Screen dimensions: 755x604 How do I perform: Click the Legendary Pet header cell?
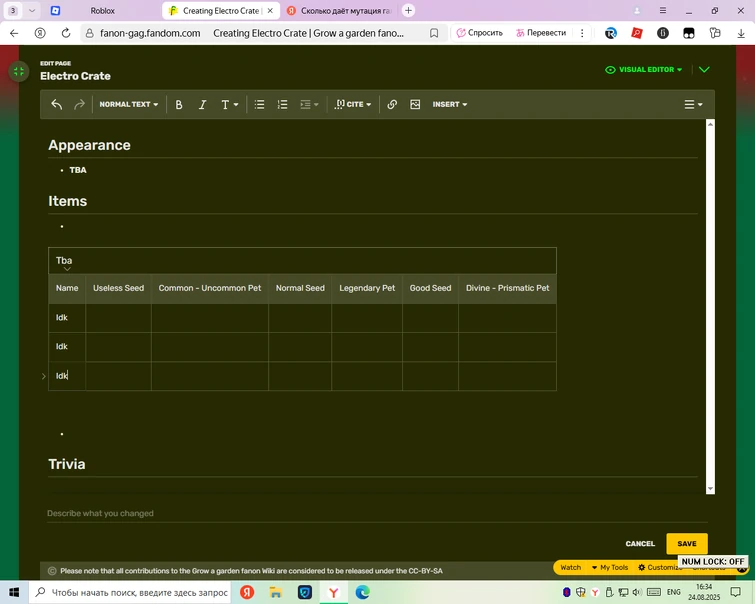[367, 289]
